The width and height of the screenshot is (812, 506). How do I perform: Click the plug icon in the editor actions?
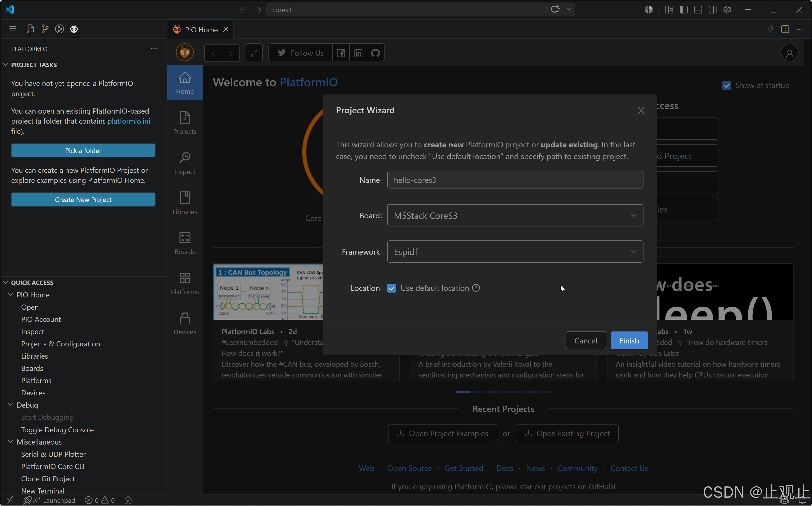click(x=770, y=29)
